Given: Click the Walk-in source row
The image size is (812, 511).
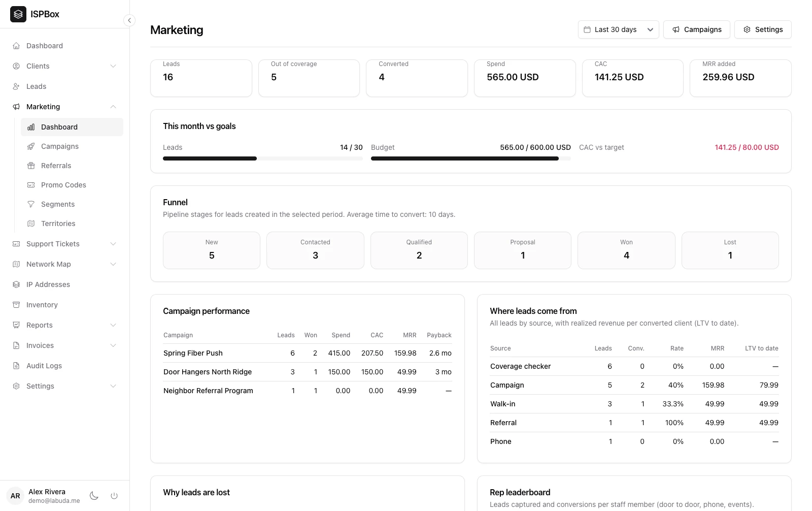Looking at the screenshot, I should (x=634, y=404).
